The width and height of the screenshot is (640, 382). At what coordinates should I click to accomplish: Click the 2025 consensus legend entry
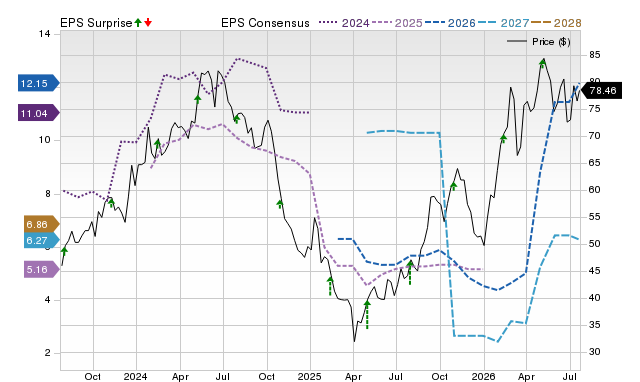tap(397, 23)
